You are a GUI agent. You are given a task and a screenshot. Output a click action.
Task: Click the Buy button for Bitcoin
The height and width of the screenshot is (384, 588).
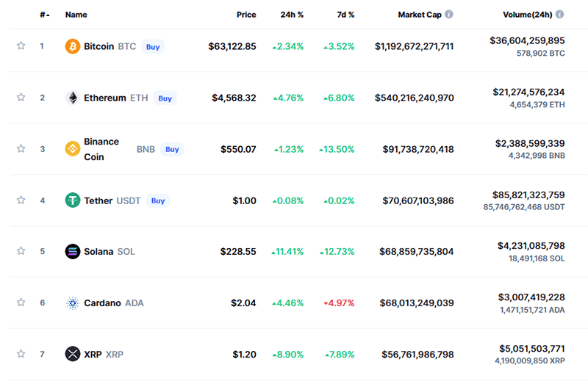pos(153,47)
